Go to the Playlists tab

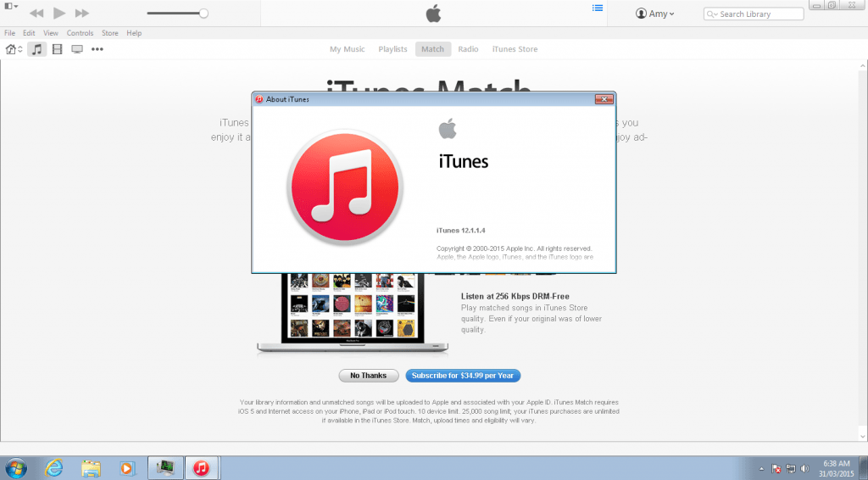click(392, 49)
